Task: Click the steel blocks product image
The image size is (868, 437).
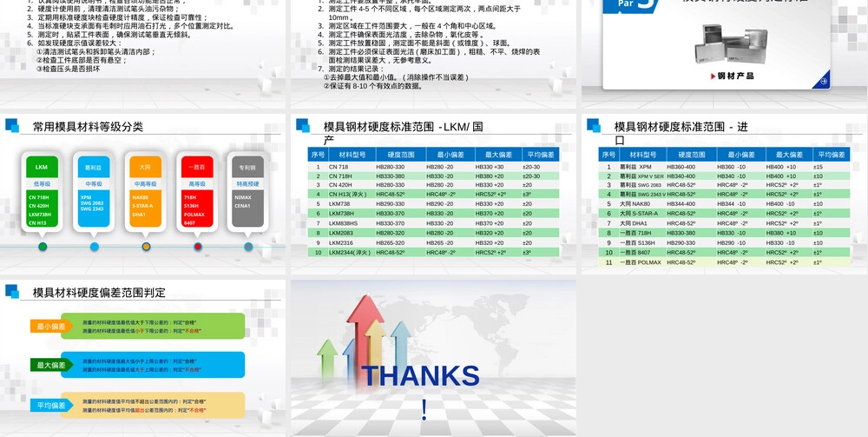Action: (731, 44)
